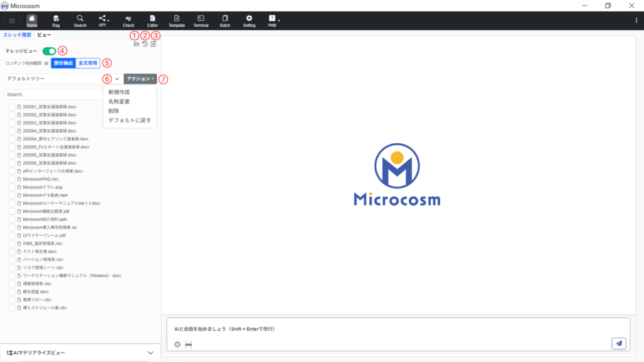
Task: Select the file 課題管理表.xlsx
Action: pos(37,283)
